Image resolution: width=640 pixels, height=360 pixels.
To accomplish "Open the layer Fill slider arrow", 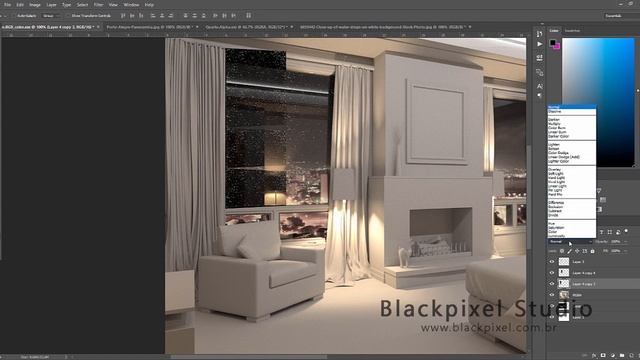I will [x=626, y=251].
